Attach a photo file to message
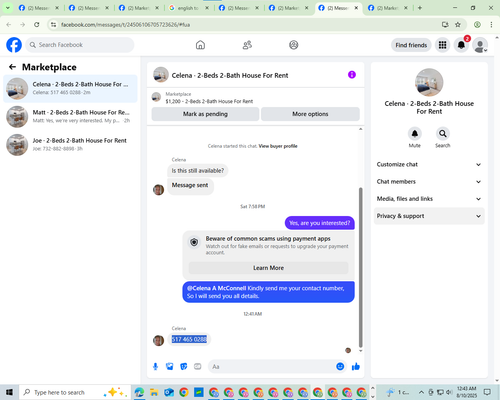 point(170,367)
